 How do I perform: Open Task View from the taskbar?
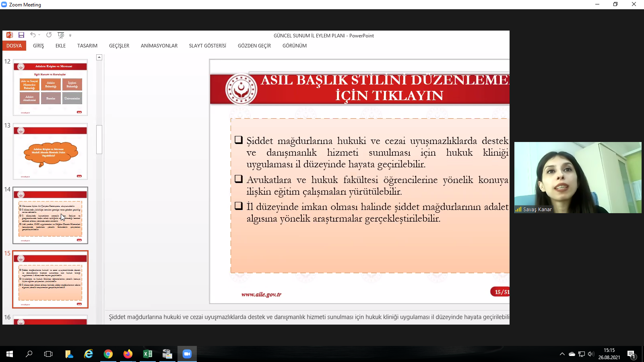click(x=48, y=354)
